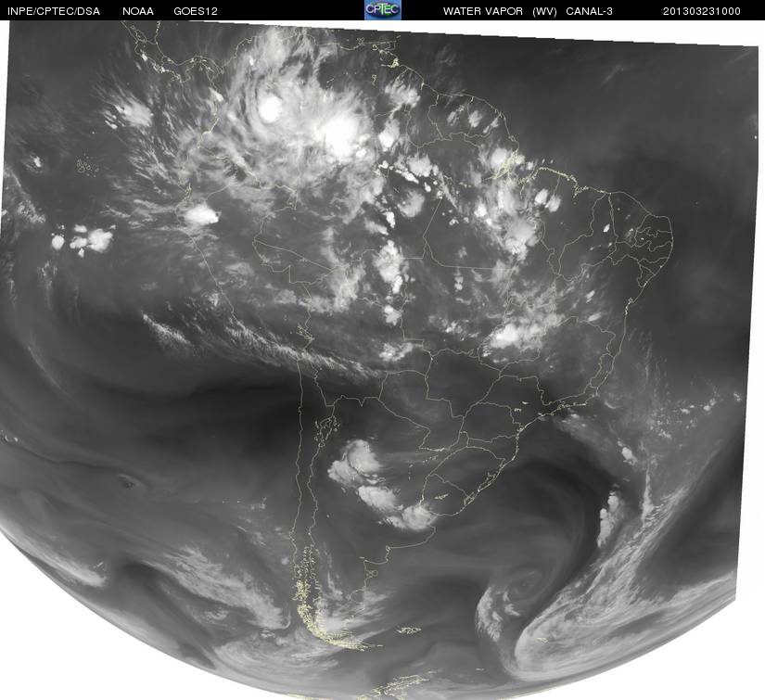The image size is (765, 700).
Task: Click the WATER VAPOR header text
Action: pos(482,11)
